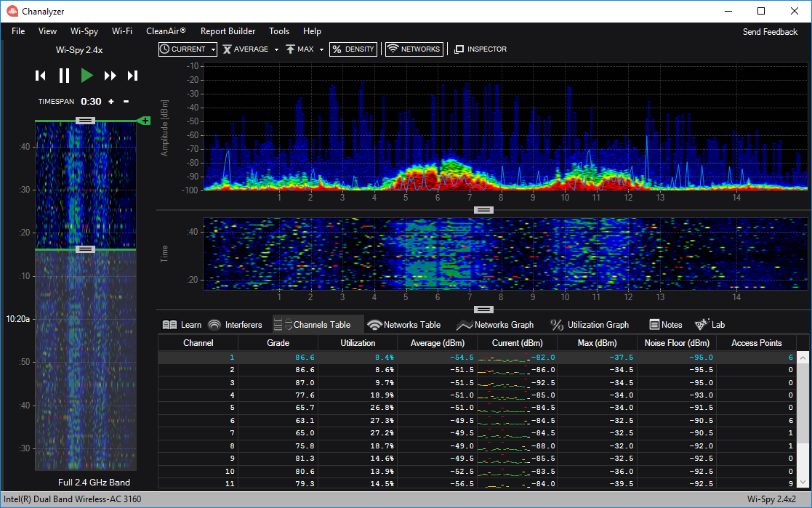Screen dimensions: 812x508
Task: Sort by Max (dBm) column header
Action: click(597, 343)
